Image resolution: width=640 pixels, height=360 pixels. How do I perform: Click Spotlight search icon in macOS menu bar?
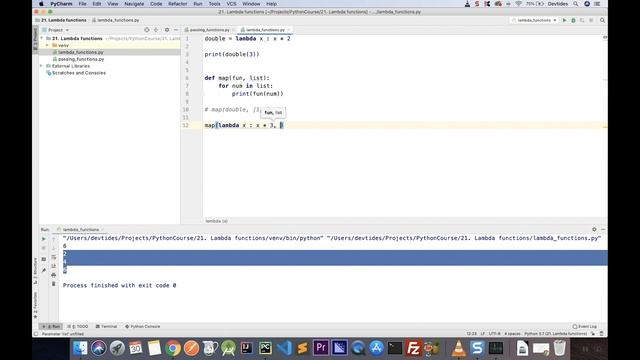coord(576,4)
